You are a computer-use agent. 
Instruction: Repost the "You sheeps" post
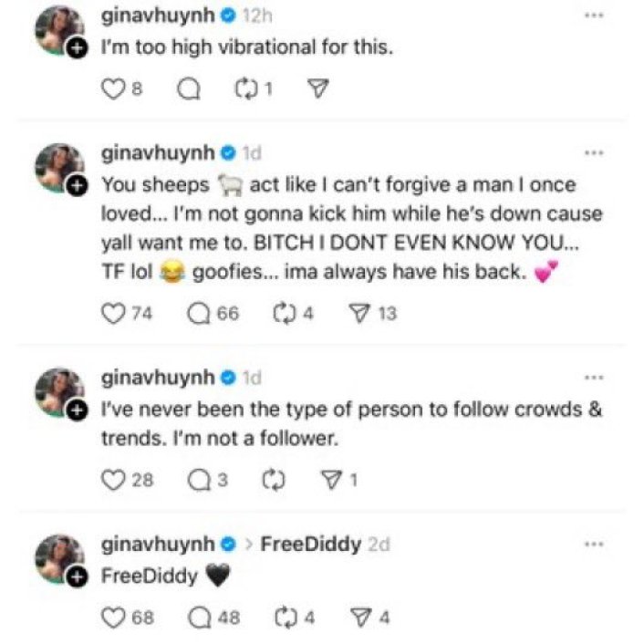(x=285, y=314)
